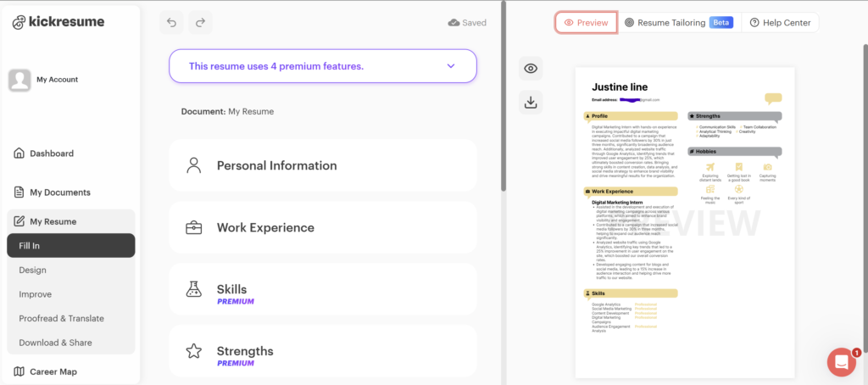
Task: Click Digital Marketing Intern job title
Action: coord(617,203)
